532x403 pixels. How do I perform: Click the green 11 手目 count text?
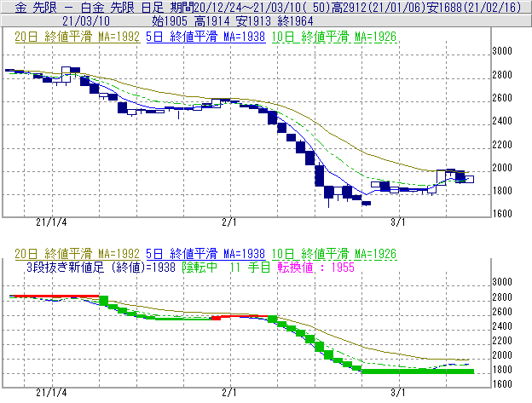click(x=250, y=268)
